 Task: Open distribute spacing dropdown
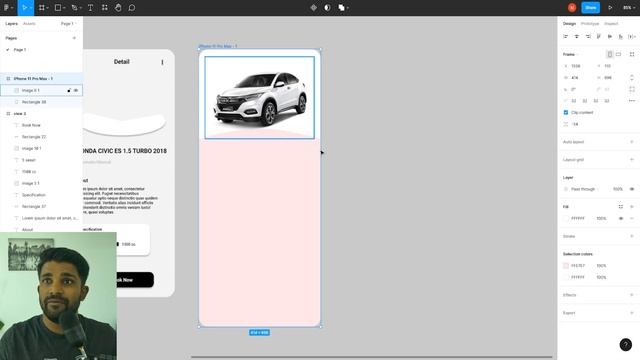click(632, 37)
